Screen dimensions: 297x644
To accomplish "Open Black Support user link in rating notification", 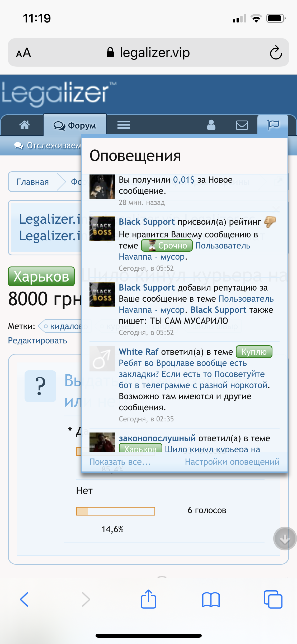I will tap(147, 222).
